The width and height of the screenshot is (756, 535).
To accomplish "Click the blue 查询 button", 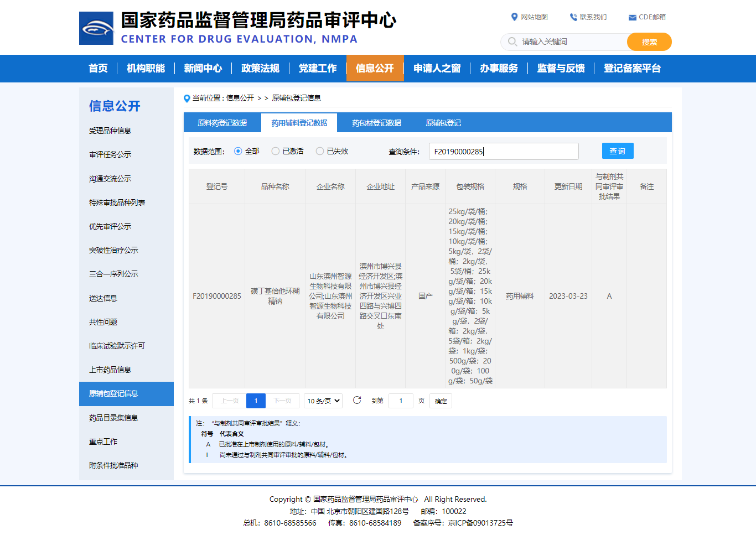I will tap(618, 151).
